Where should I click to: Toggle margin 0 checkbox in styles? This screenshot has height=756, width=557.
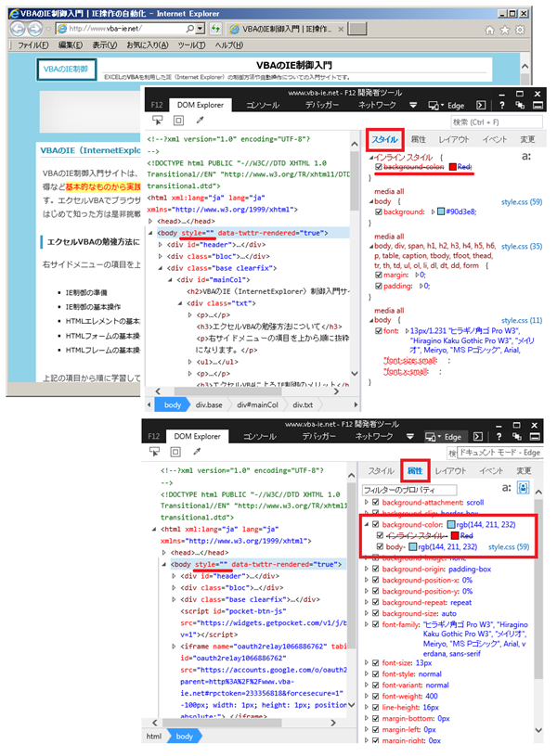point(379,275)
